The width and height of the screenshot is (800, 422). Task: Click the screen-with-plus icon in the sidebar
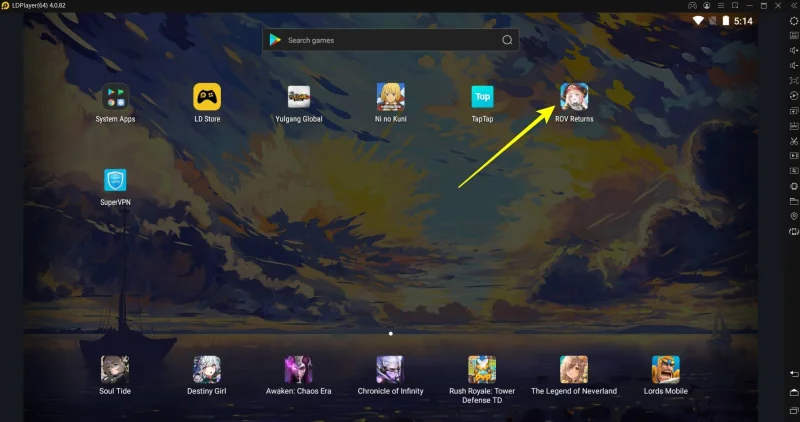794,111
